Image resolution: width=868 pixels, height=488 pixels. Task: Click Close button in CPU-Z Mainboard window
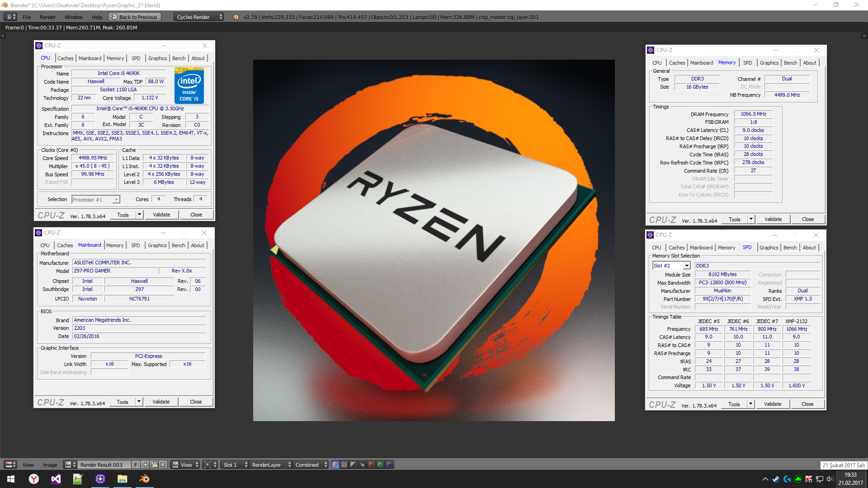(x=196, y=402)
